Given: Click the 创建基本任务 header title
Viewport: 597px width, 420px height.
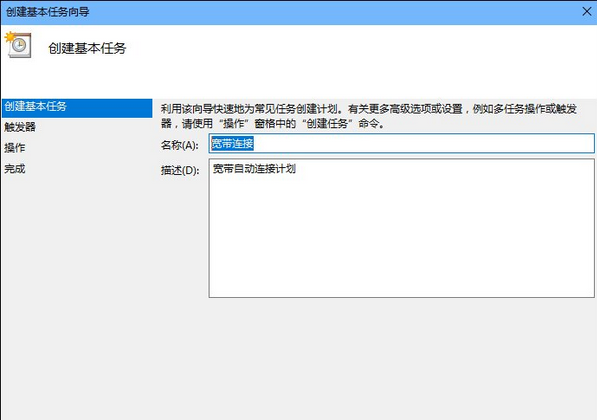Looking at the screenshot, I should pos(87,48).
